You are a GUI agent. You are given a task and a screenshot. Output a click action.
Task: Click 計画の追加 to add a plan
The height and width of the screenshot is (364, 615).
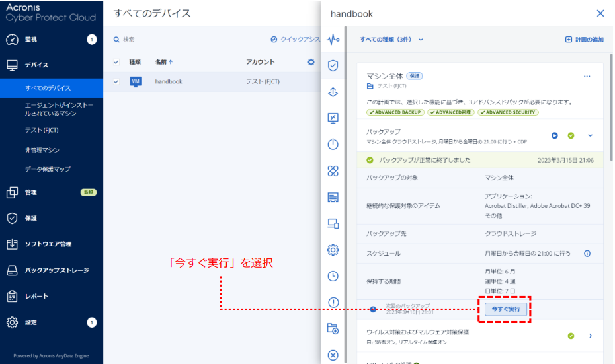coord(584,40)
